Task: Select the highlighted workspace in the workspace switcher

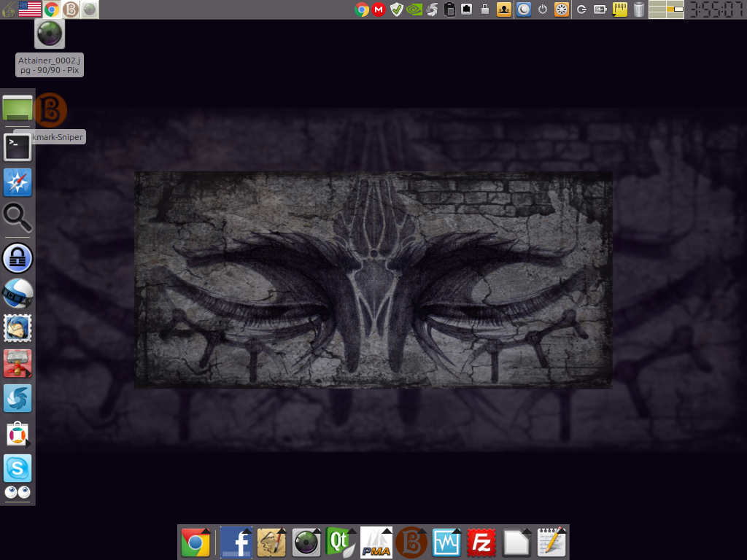Action: click(675, 9)
